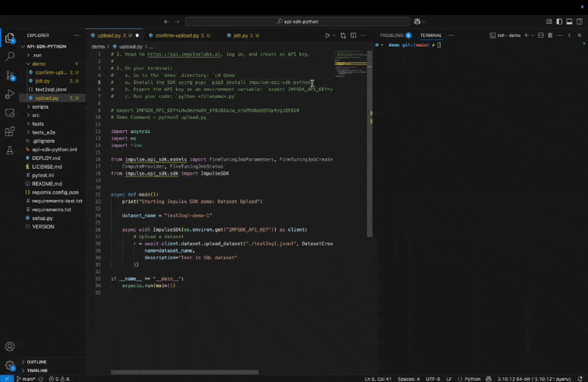
Task: Select the TERMINAL panel tab
Action: pos(431,35)
